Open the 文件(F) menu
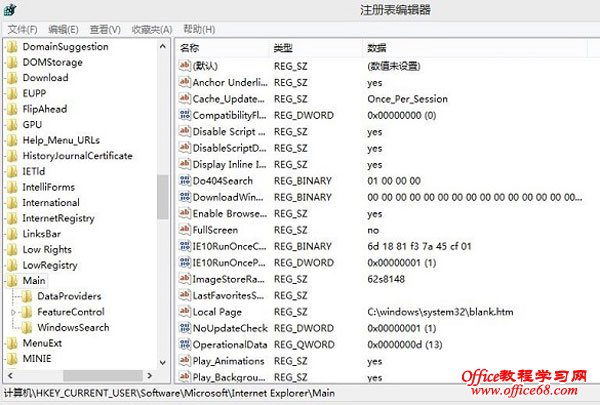 [22, 29]
